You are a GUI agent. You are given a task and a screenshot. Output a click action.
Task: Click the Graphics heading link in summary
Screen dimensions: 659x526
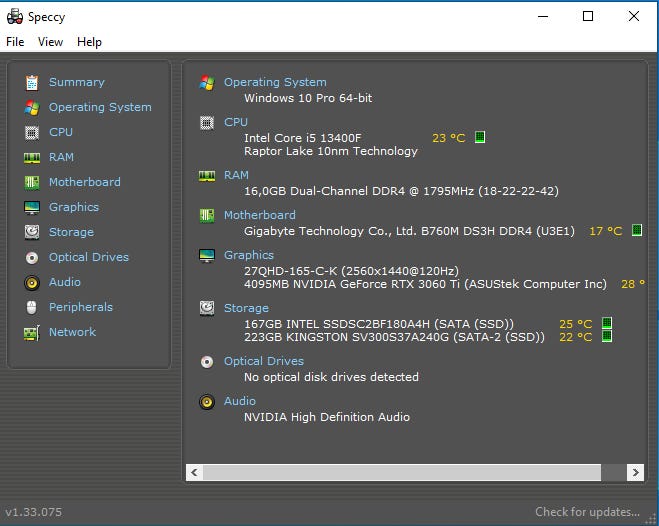tap(248, 255)
